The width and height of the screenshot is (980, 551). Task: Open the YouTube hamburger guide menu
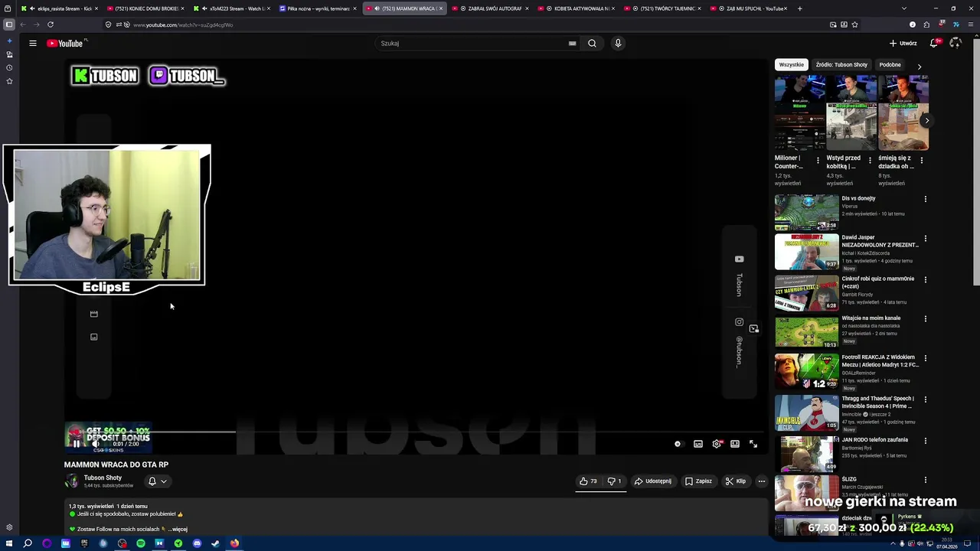point(33,44)
